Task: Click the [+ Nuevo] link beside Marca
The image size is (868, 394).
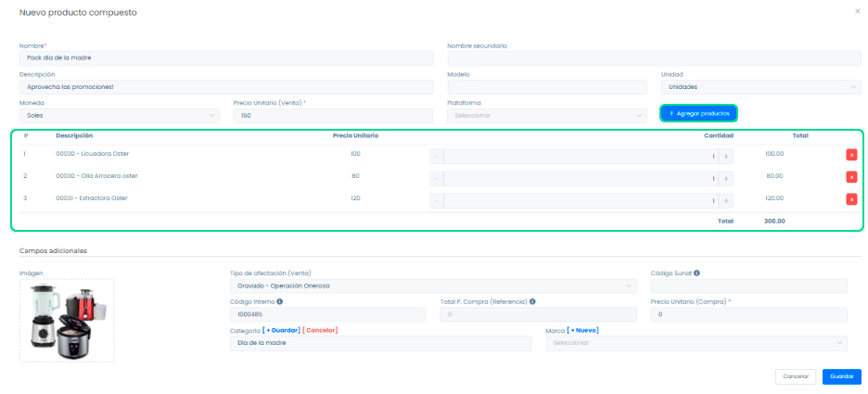Action: point(584,330)
